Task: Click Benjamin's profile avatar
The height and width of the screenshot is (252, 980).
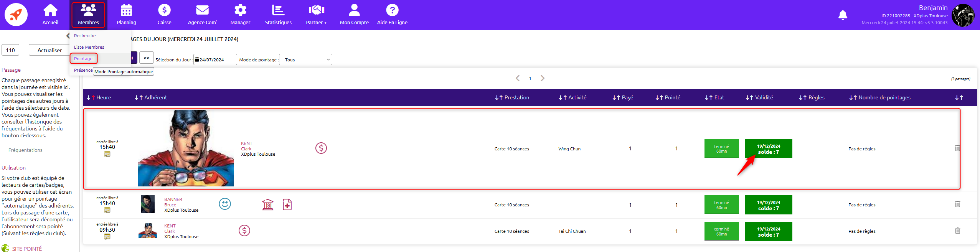Action: tap(963, 15)
